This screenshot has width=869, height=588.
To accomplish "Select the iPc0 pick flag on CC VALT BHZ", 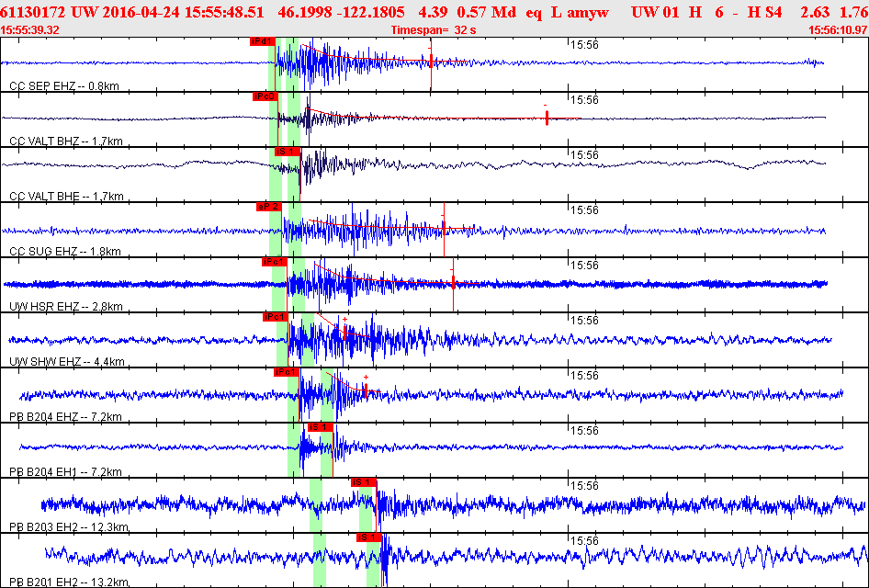I will [265, 96].
